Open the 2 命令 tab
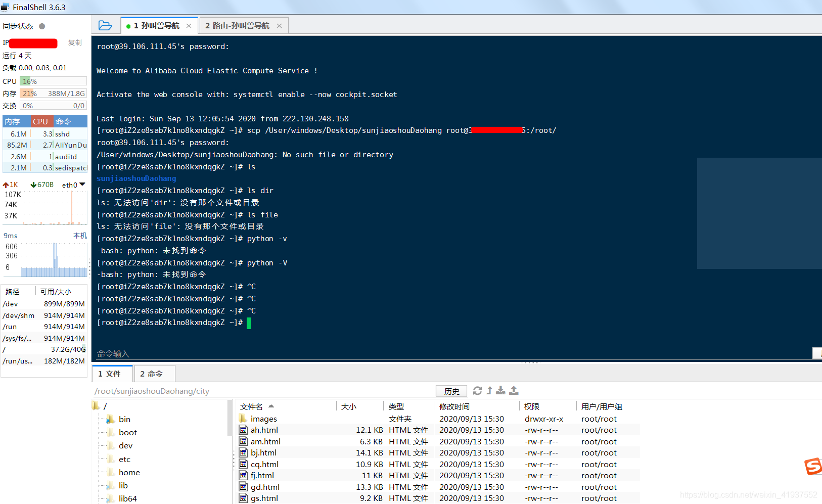Image resolution: width=822 pixels, height=504 pixels. point(154,374)
